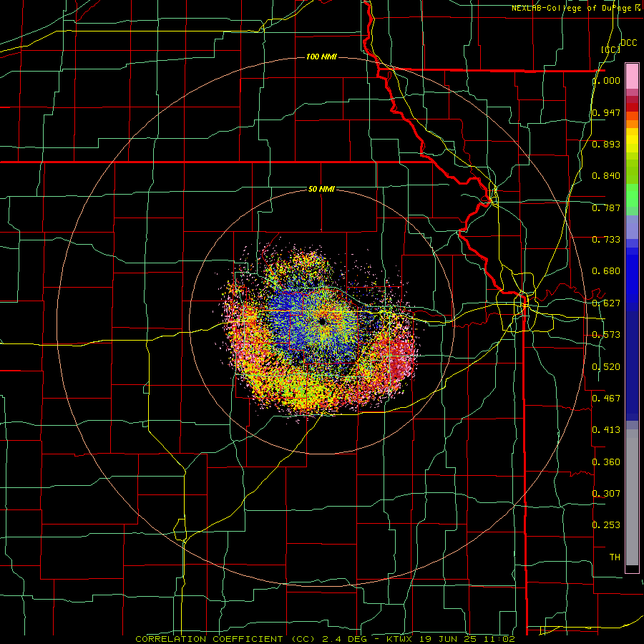Pick the light pink top segment of color bar
The image size is (644, 644).
click(632, 77)
